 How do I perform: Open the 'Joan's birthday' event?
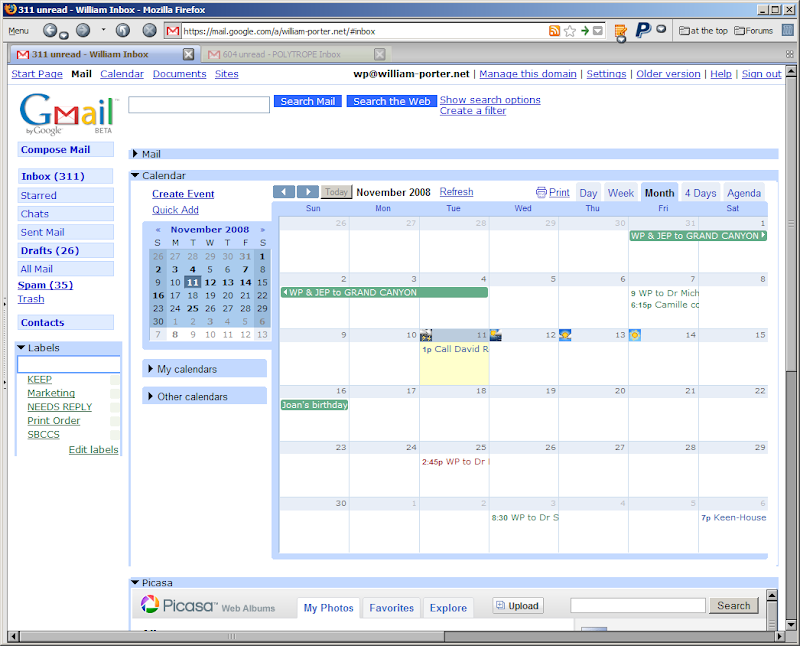314,405
